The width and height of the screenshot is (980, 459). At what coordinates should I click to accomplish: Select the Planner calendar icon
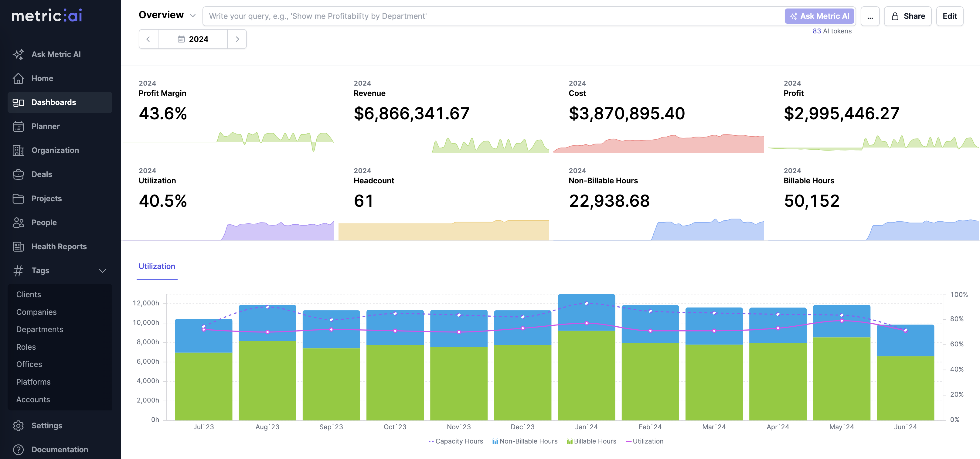coord(19,126)
